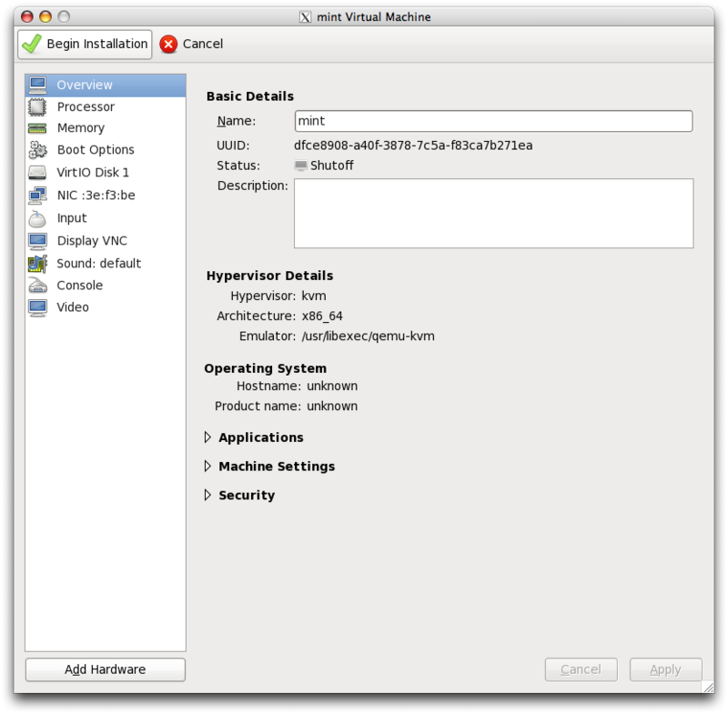Close window with red title bar button

[27, 16]
